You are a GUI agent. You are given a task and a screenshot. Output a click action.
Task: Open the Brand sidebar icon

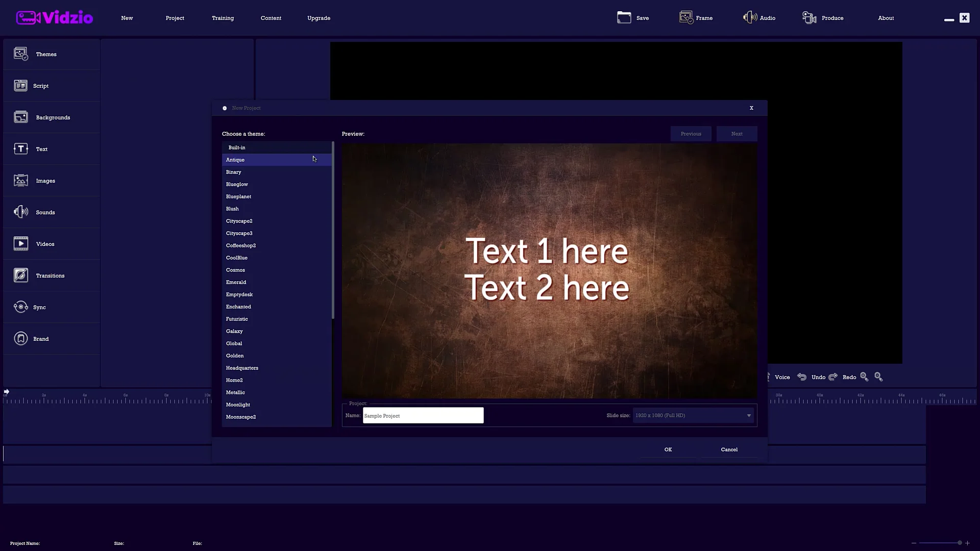point(21,338)
